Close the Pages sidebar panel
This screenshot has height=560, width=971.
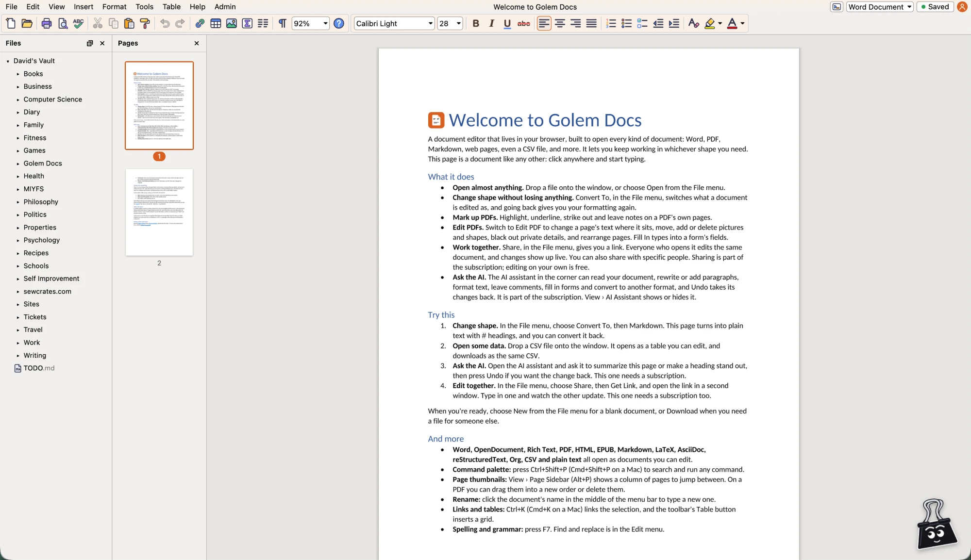[197, 43]
